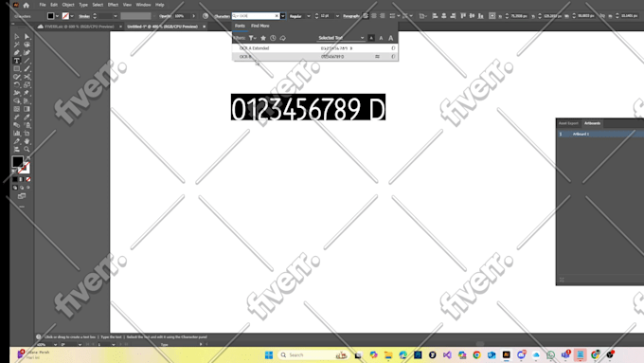This screenshot has height=363, width=644.
Task: Open the Effect menu
Action: point(113,5)
